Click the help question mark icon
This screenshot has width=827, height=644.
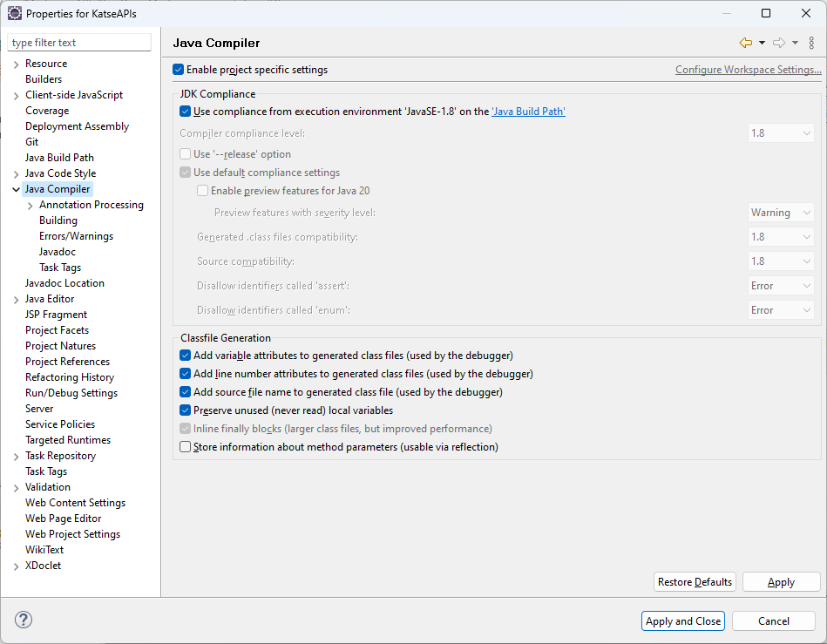tap(24, 620)
